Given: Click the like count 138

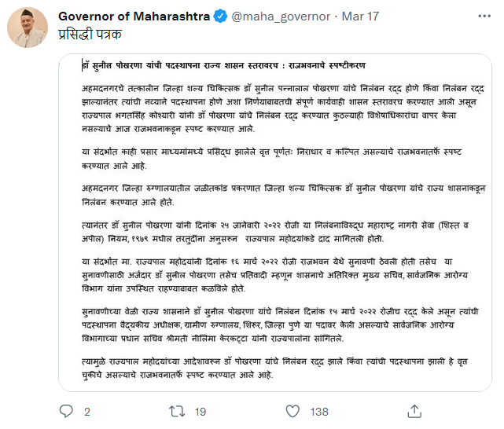Looking at the screenshot, I should pyautogui.click(x=319, y=412).
